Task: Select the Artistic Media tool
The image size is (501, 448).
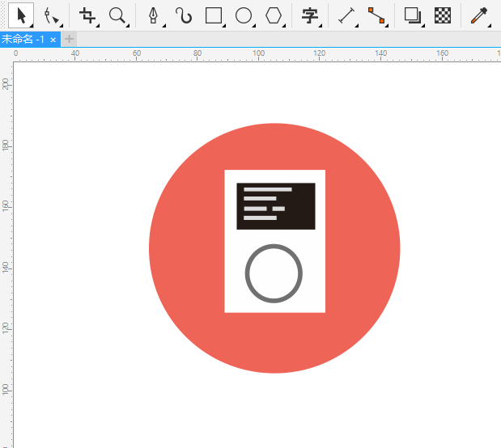Action: [184, 15]
